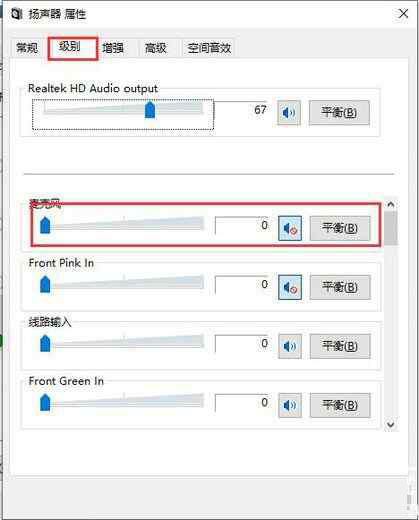This screenshot has width=419, height=520.
Task: Open 平衡(B) for Realtek HD Audio output
Action: point(339,113)
